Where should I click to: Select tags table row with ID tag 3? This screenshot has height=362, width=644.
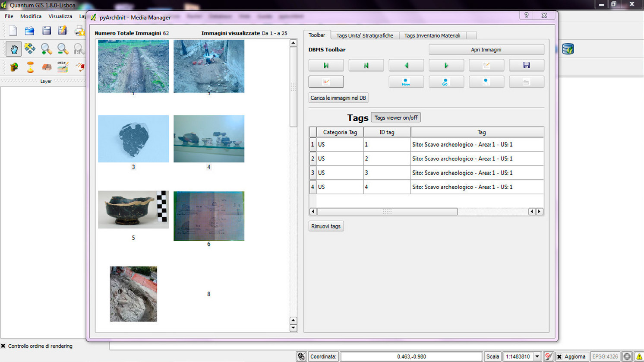(426, 173)
